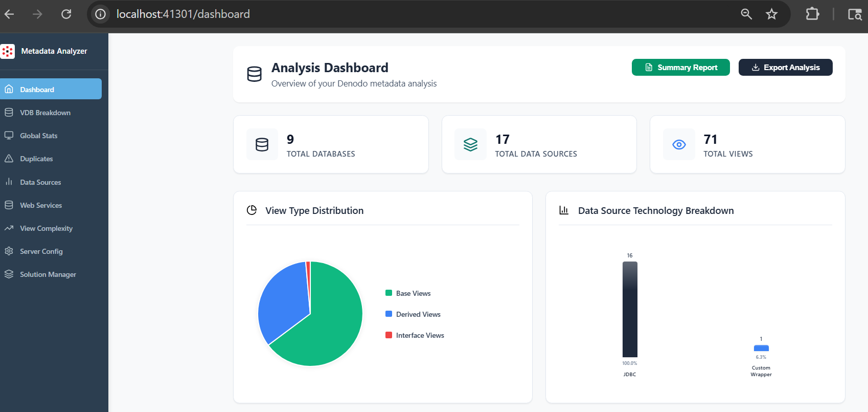Open the browser extensions puzzle icon
The width and height of the screenshot is (868, 412).
tap(812, 14)
